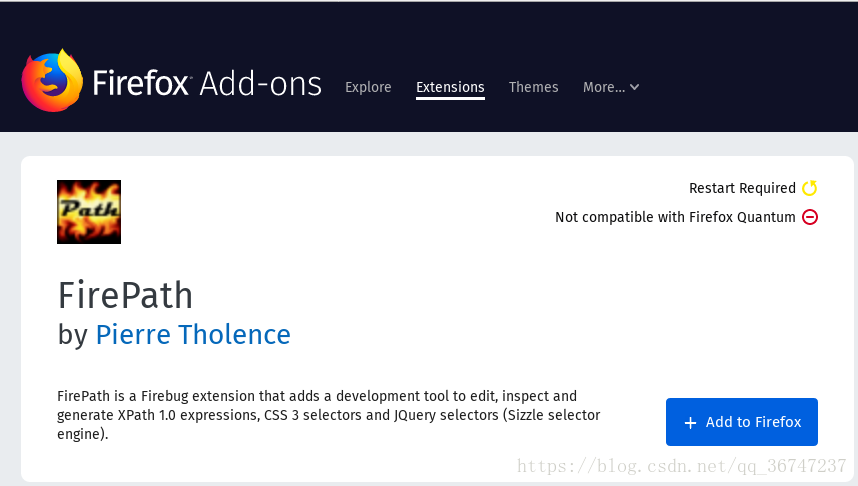
Task: Click the Firefox Add-ons site title
Action: click(207, 83)
